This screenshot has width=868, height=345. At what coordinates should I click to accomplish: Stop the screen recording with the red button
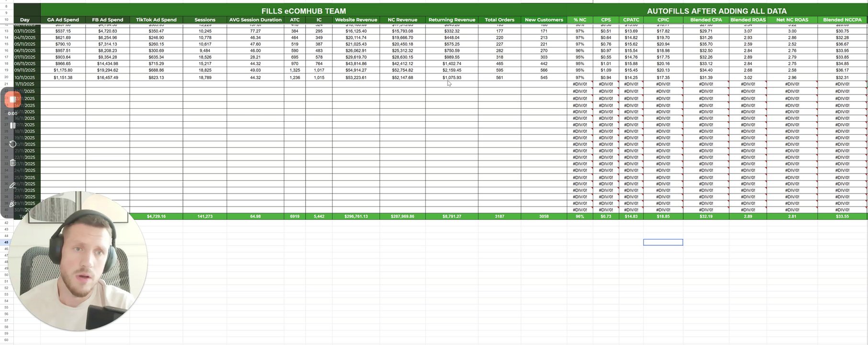point(12,100)
